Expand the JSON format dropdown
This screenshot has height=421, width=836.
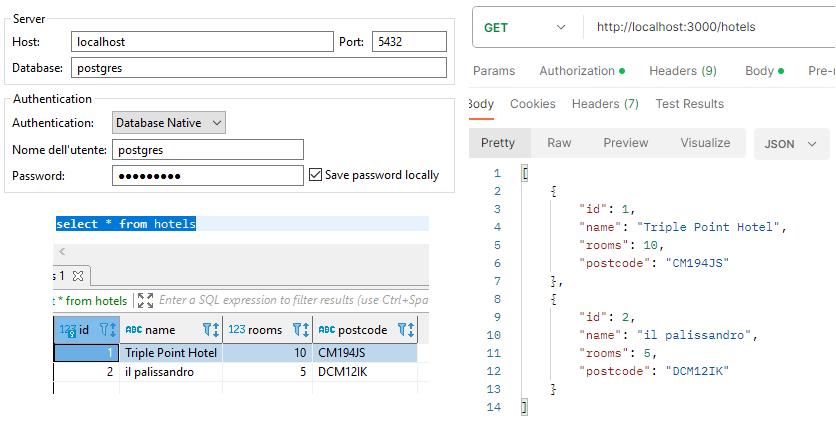(791, 143)
